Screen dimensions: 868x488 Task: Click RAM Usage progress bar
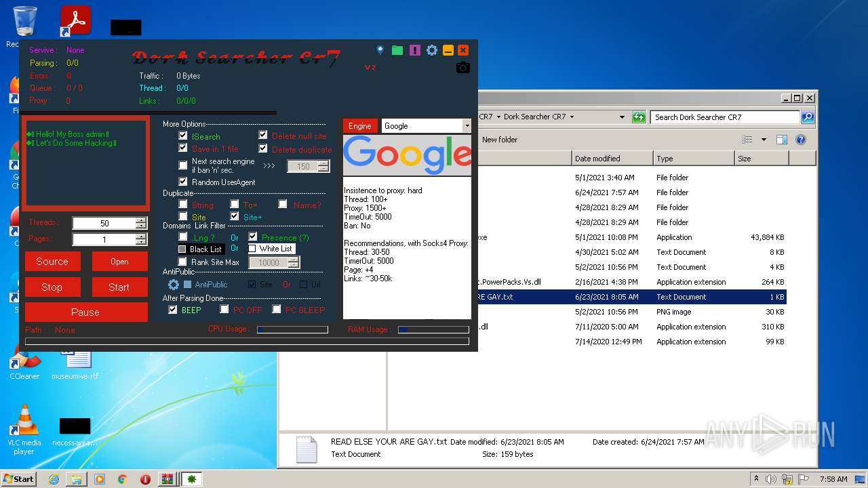[x=433, y=329]
